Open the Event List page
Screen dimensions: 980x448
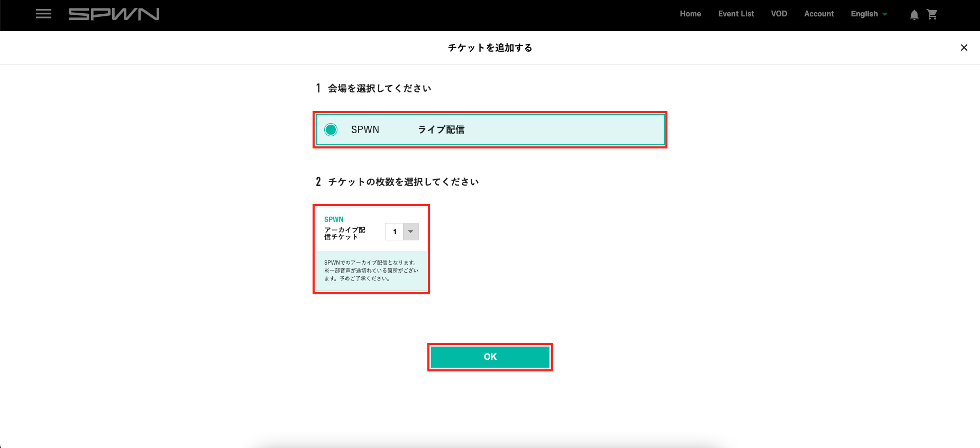pyautogui.click(x=736, y=14)
